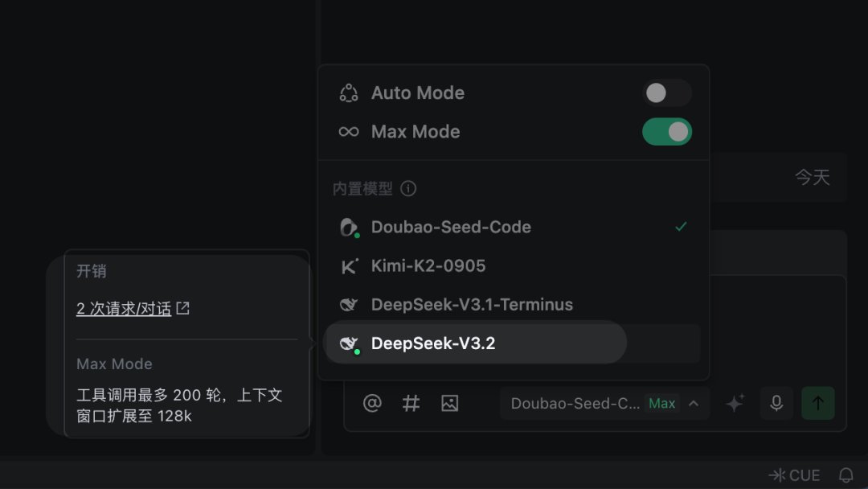The height and width of the screenshot is (489, 868).
Task: Select DeepSeek-V3.1-Terminus from model list
Action: [472, 305]
